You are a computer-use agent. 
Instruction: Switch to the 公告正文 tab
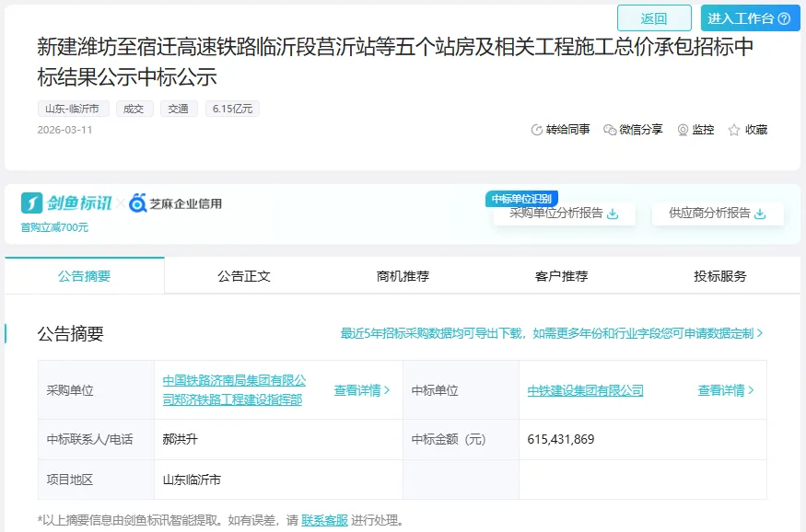pyautogui.click(x=244, y=276)
